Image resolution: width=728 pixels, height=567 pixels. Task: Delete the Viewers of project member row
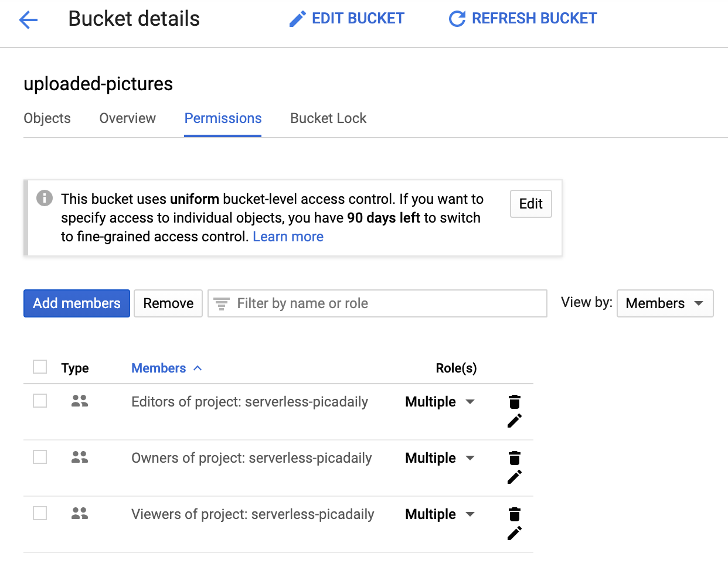(x=515, y=514)
